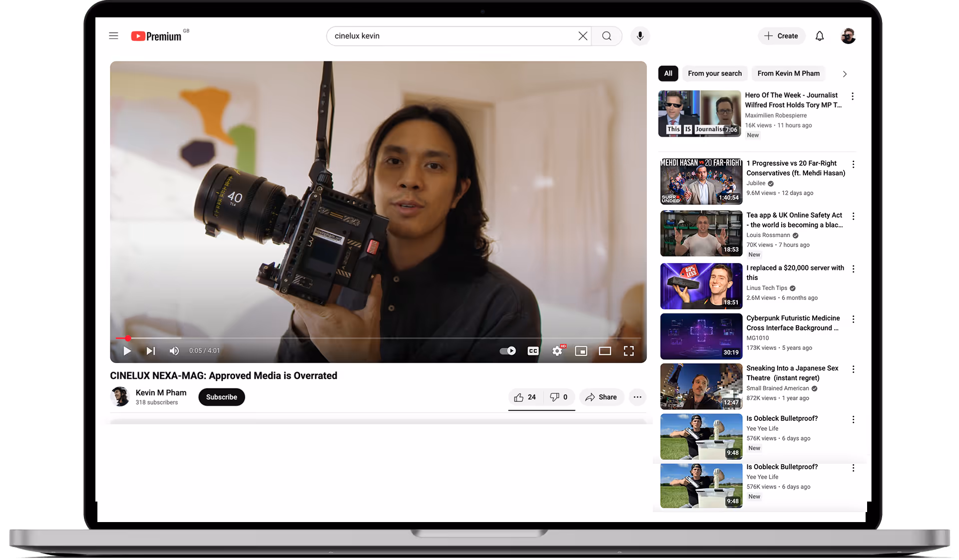The image size is (959, 560).
Task: Click the search magnifier button
Action: click(606, 36)
